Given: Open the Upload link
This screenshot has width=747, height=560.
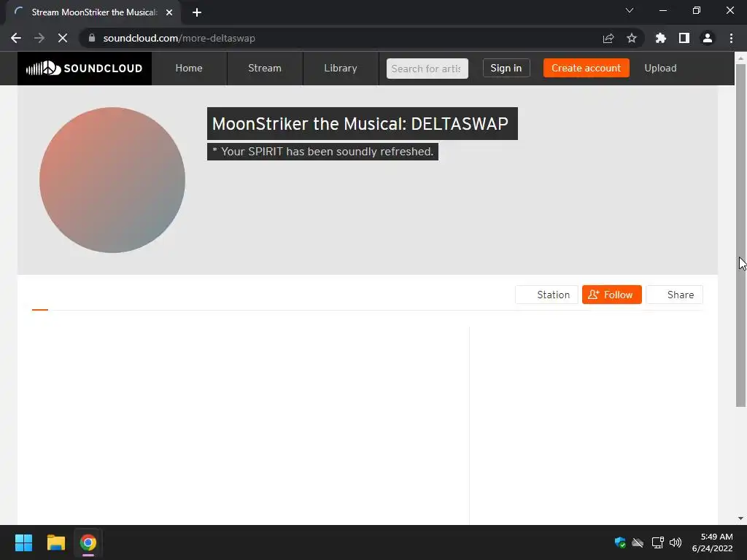Looking at the screenshot, I should click(x=659, y=68).
